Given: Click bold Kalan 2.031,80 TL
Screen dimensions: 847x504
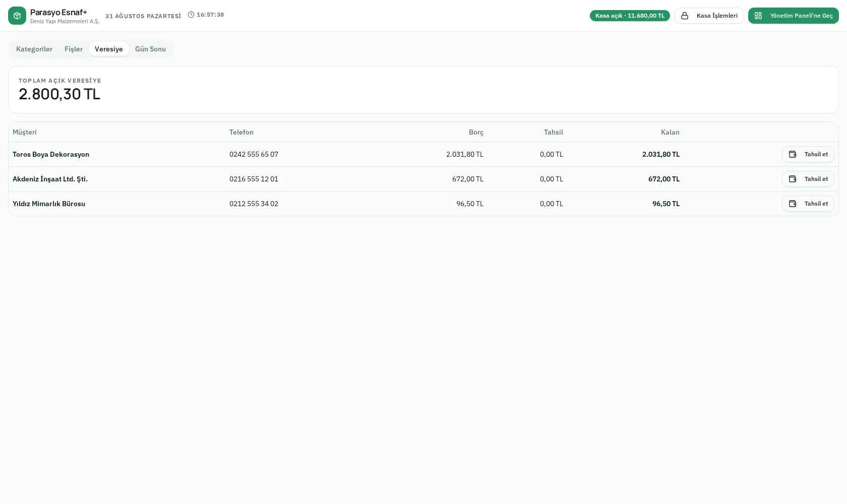Looking at the screenshot, I should point(661,154).
